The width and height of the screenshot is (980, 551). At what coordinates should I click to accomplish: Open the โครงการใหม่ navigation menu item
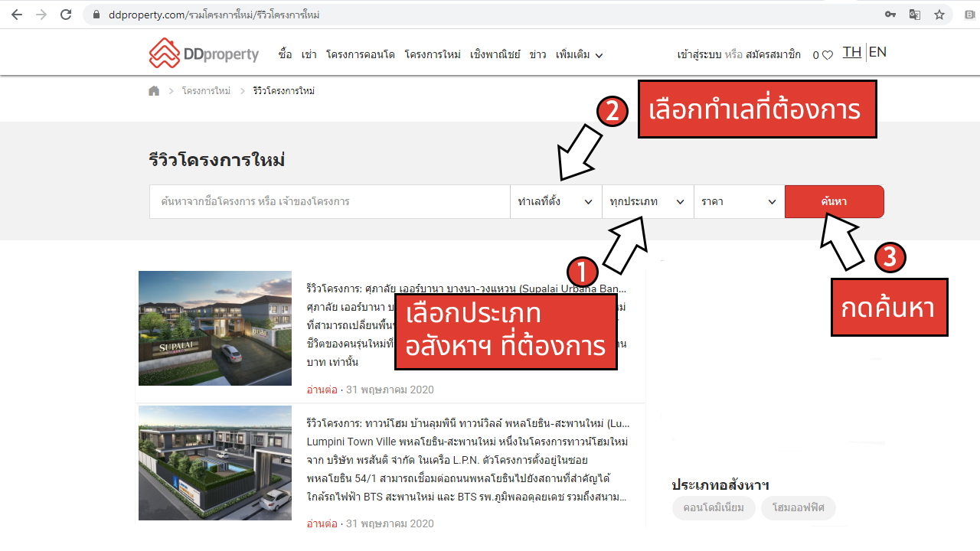(433, 54)
